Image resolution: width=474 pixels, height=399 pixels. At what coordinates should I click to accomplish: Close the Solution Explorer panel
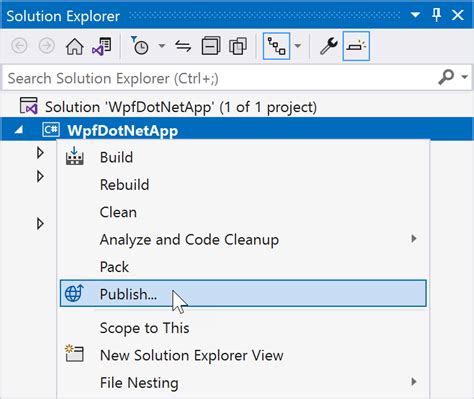coord(458,15)
